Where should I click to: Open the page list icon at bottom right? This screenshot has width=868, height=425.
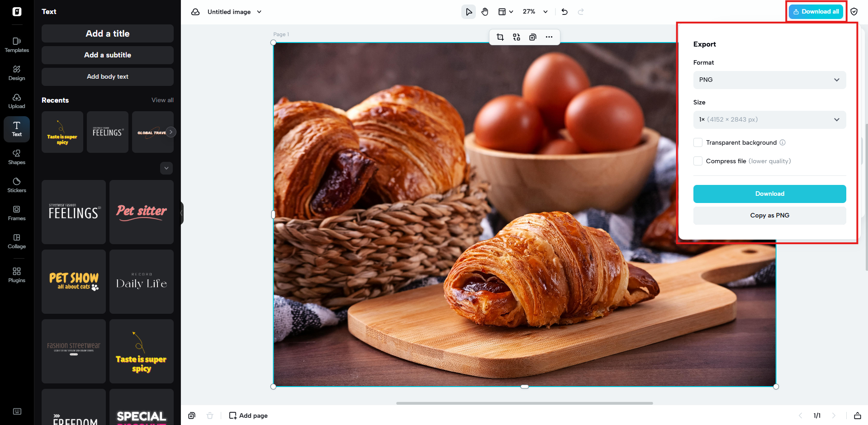click(x=857, y=416)
